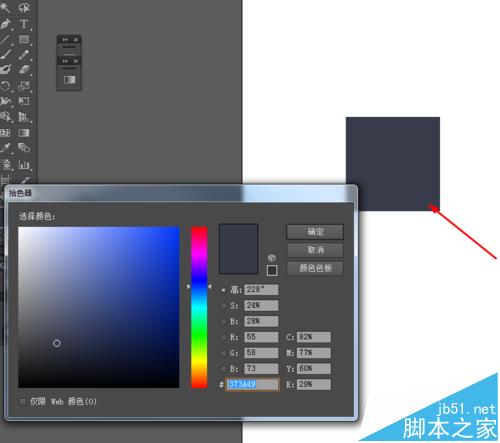This screenshot has width=500, height=443.
Task: Select the Blob Brush tool
Action: click(x=6, y=70)
